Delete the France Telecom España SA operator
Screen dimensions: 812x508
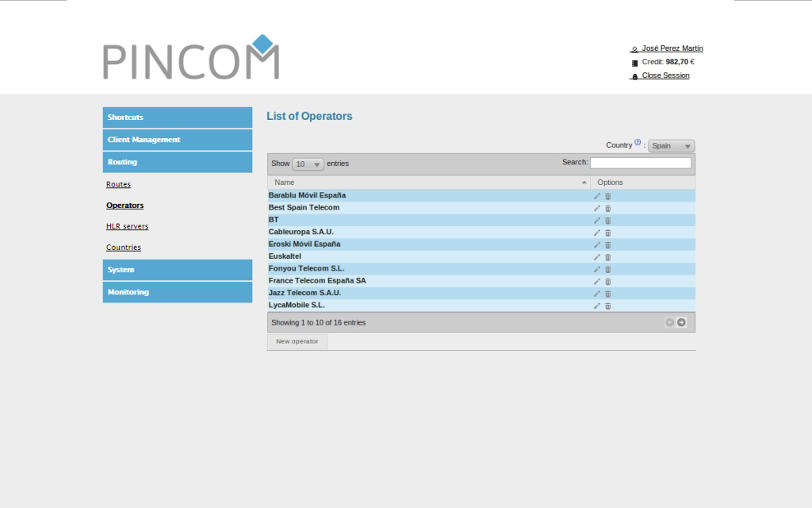(x=608, y=282)
